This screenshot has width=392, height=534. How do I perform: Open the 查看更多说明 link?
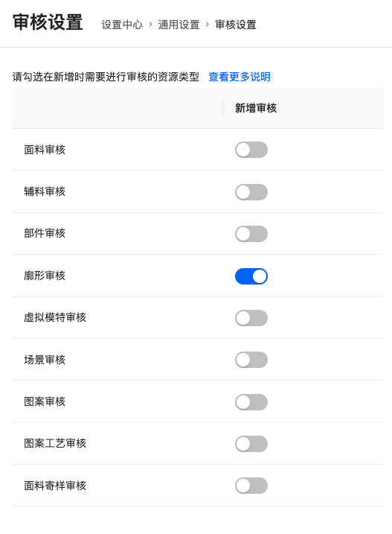click(x=240, y=77)
